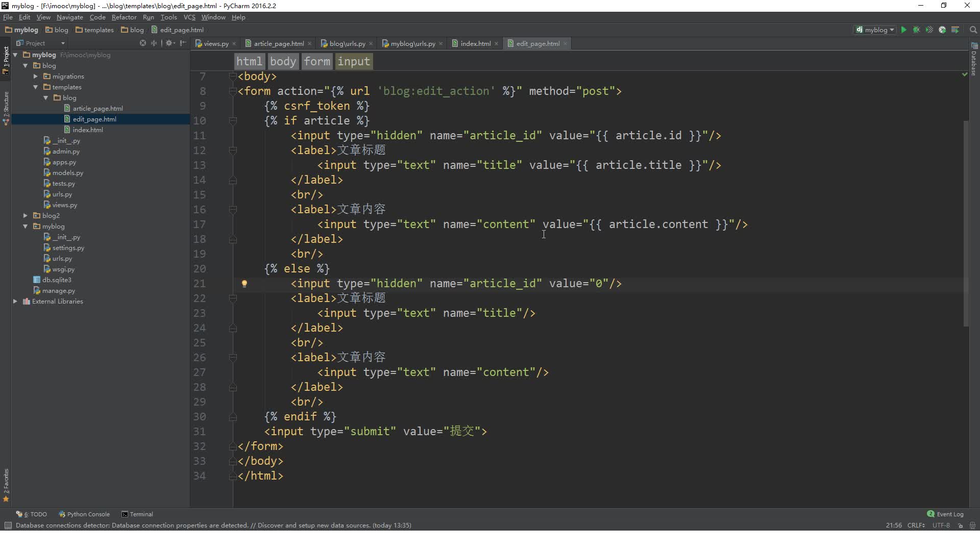Viewport: 980px width, 551px height.
Task: Open the 6: TODO tool window
Action: tap(32, 514)
